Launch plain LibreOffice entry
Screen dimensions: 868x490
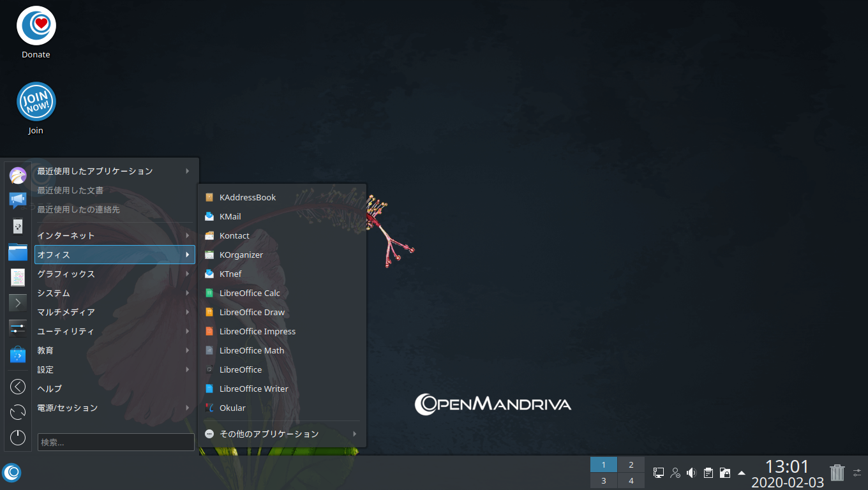pyautogui.click(x=281, y=369)
